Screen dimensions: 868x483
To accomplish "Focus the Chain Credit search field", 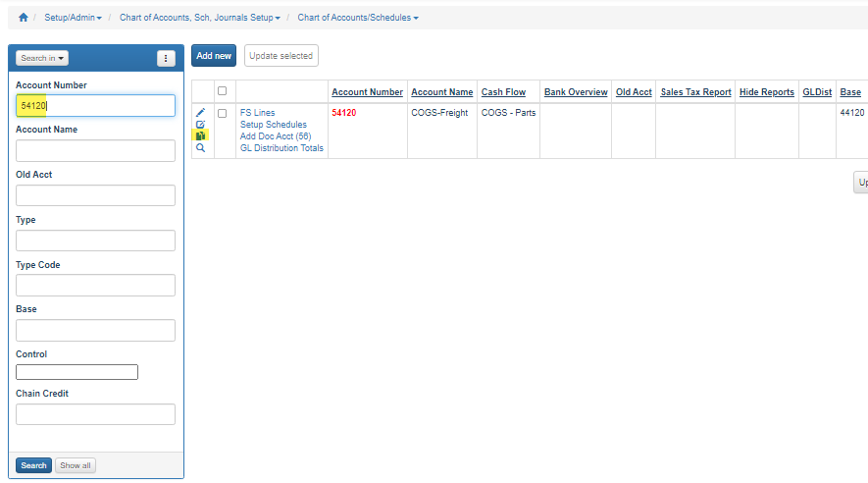I will click(x=95, y=414).
